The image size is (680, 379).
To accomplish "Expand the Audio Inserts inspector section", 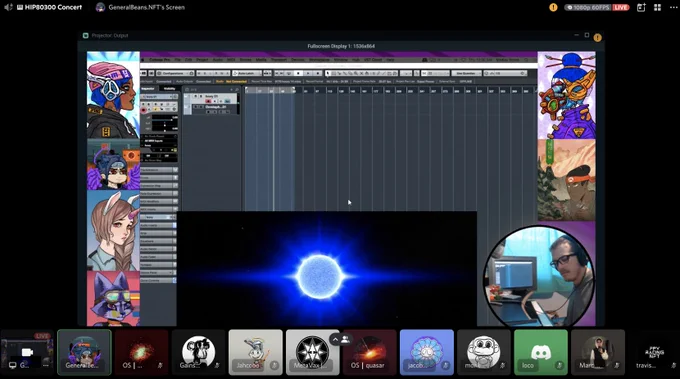I will tap(158, 225).
